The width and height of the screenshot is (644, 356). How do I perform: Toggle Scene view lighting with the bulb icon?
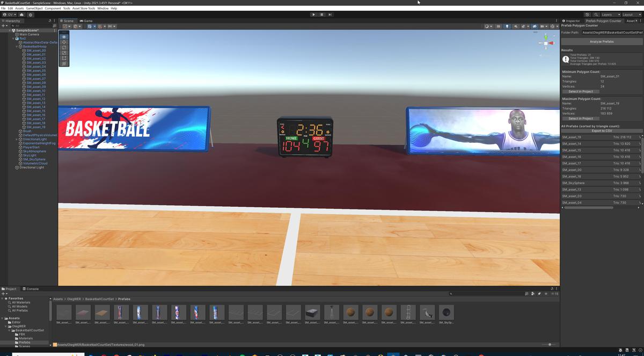507,26
